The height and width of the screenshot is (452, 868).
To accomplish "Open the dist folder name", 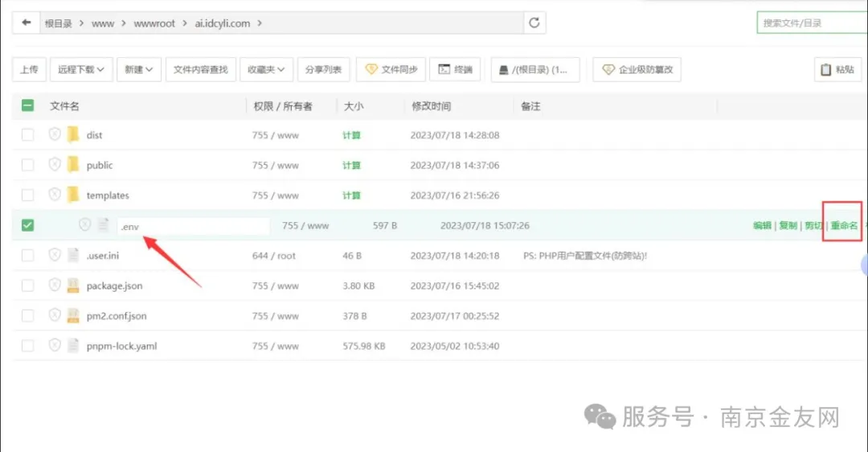I will (x=94, y=135).
